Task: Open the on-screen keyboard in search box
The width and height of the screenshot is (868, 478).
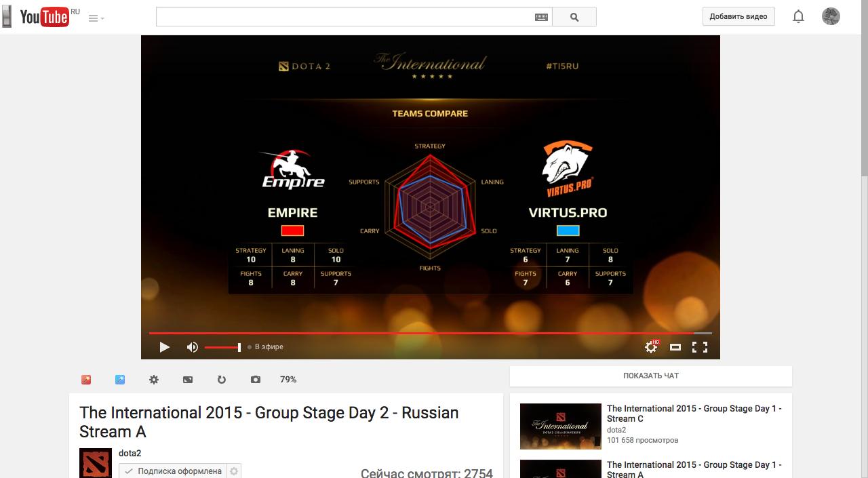Action: [x=541, y=17]
